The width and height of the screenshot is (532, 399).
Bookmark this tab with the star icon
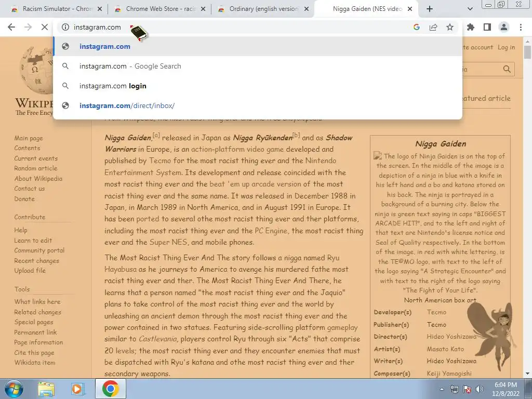click(450, 27)
